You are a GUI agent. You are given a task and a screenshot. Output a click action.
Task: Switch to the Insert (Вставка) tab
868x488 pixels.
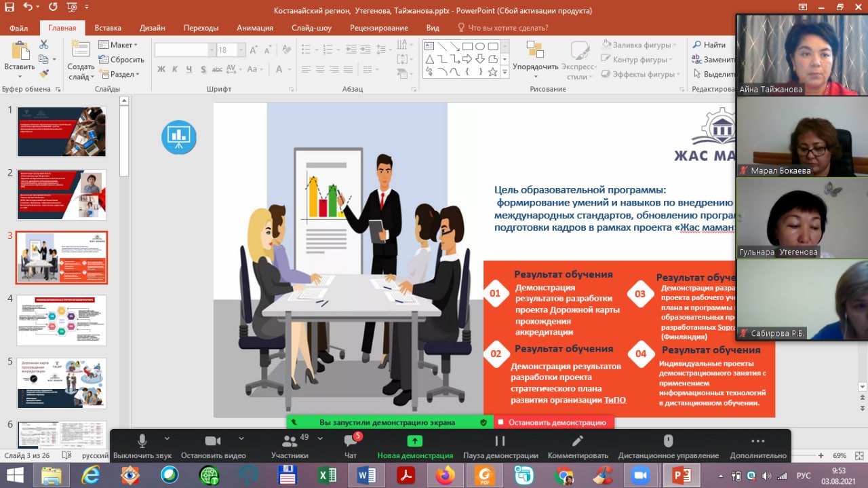108,28
